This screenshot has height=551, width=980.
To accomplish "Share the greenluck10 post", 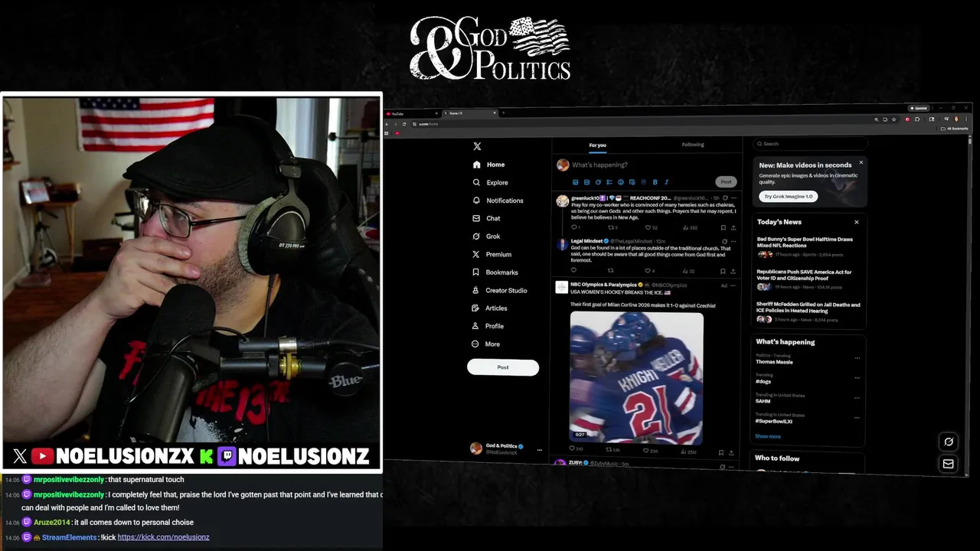I will 733,227.
